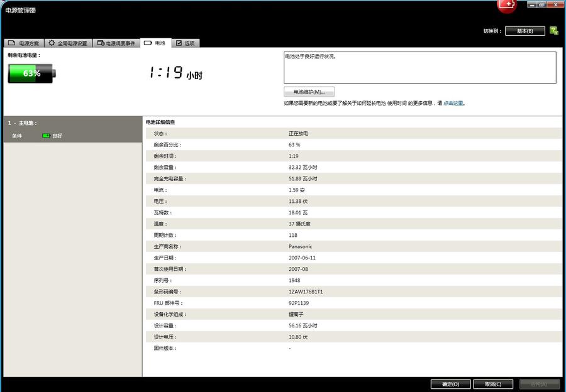Click the 正在放电 status value
Viewport: 566px width, 392px height.
[298, 133]
